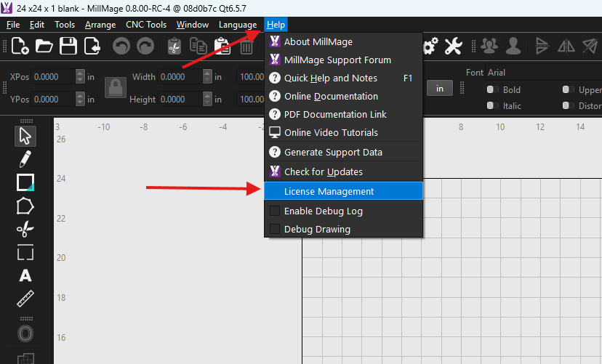Toggle the Bold font switch
The image size is (602, 364).
tap(492, 89)
